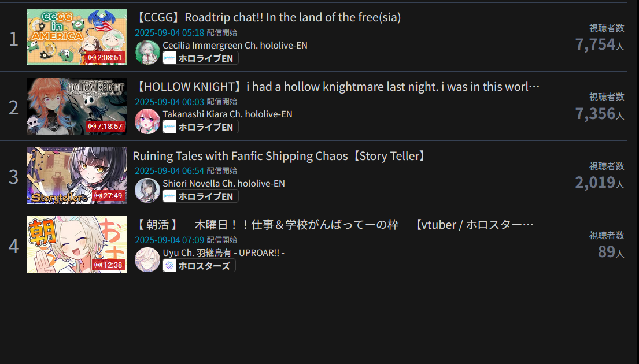Click hololive logo in Cecilia's ホロライブEN tag

tap(169, 58)
